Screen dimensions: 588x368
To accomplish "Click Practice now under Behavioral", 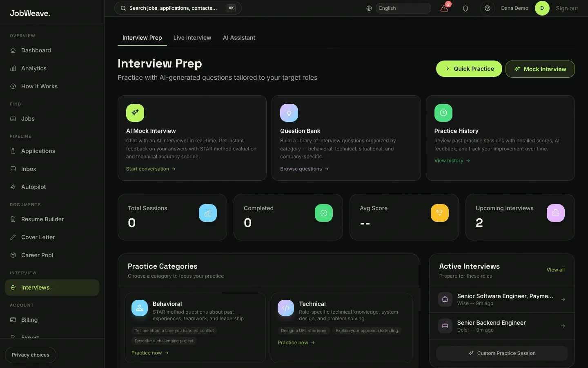I will point(150,353).
